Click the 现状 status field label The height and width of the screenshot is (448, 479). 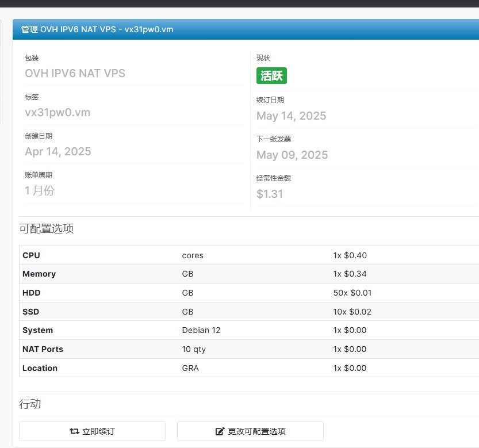(x=263, y=58)
